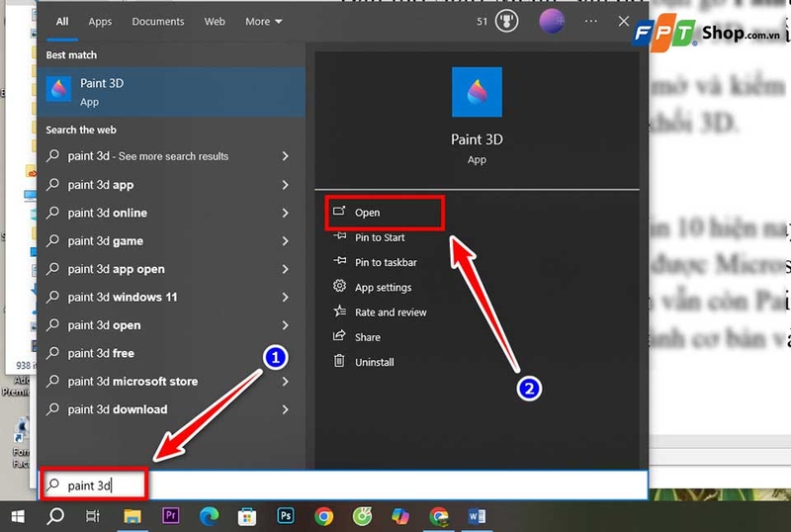Open the Windows Start menu
Image resolution: width=791 pixels, height=532 pixels.
point(18,516)
